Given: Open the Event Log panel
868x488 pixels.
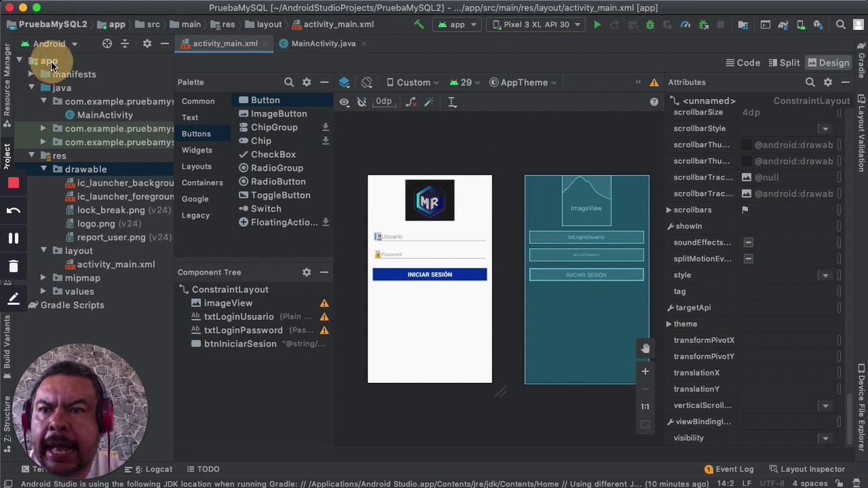Looking at the screenshot, I should click(729, 469).
